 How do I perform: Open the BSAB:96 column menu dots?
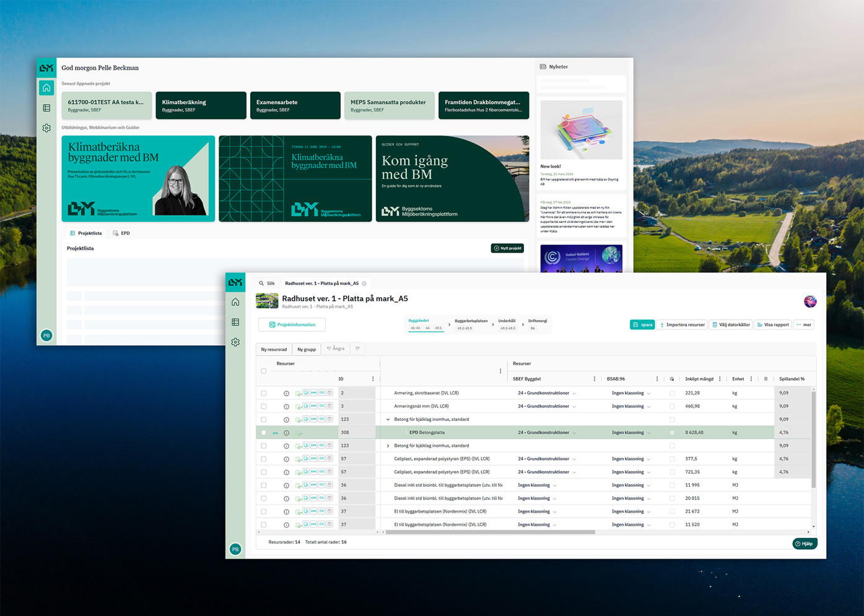coord(657,379)
